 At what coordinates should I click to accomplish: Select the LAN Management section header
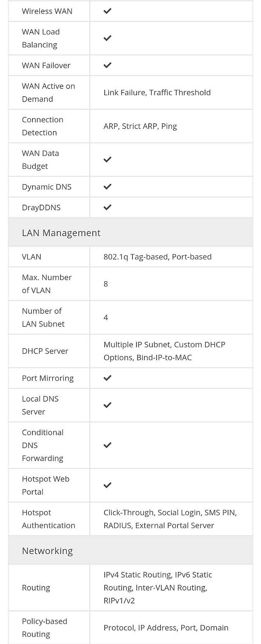(x=130, y=232)
